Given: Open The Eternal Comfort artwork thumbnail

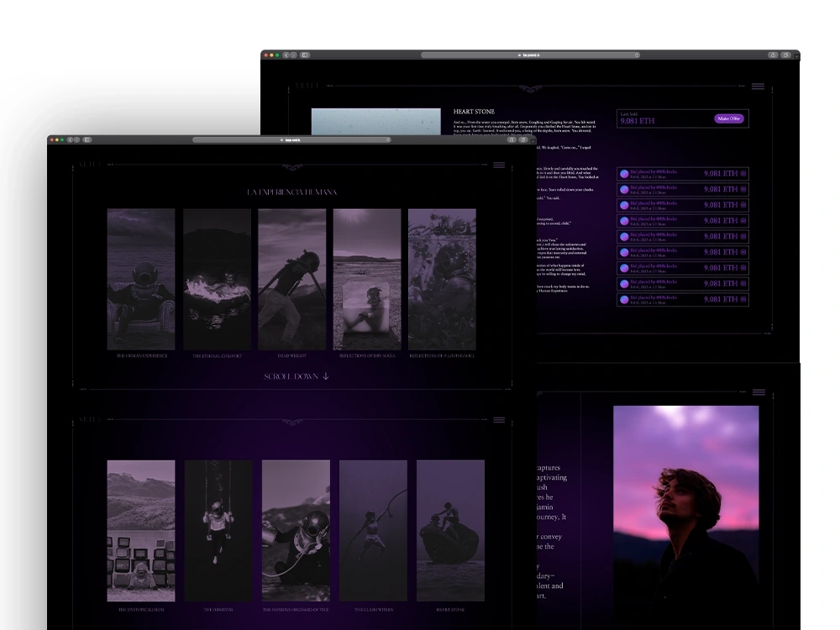Looking at the screenshot, I should pos(217,279).
